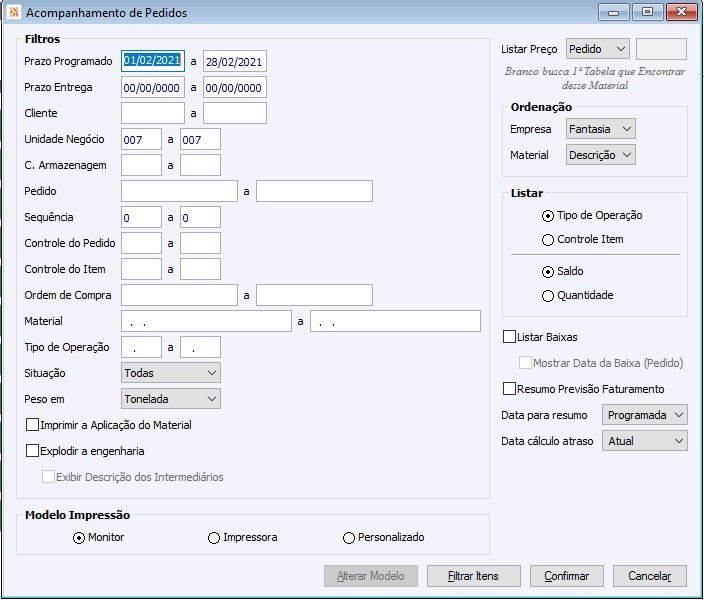Viewport: 704px width, 600px height.
Task: Click the first C. Armazenagem field
Action: tap(141, 165)
